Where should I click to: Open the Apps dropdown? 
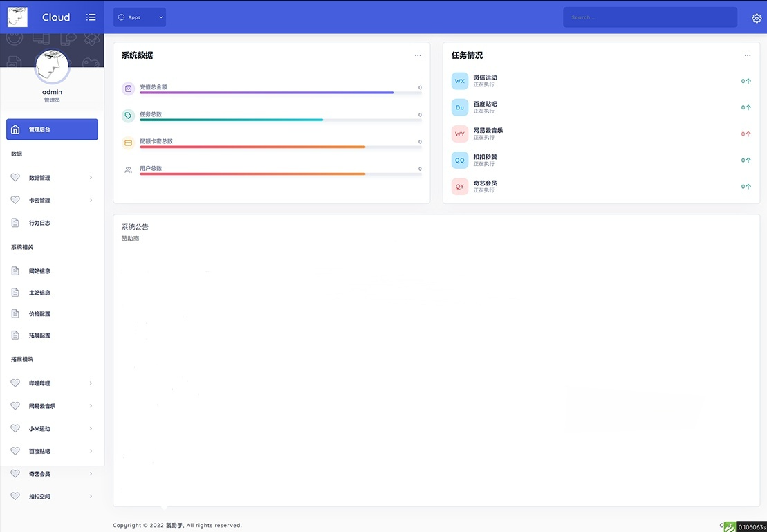click(x=139, y=17)
